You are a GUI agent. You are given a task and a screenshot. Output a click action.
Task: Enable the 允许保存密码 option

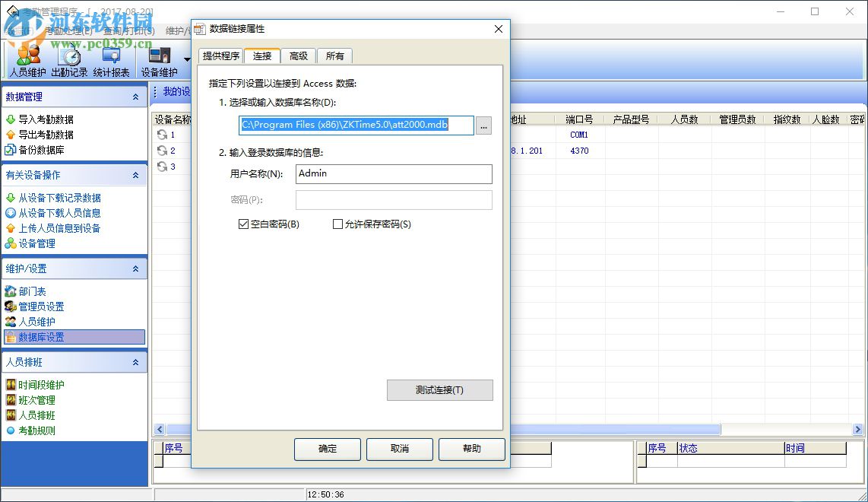click(x=337, y=224)
